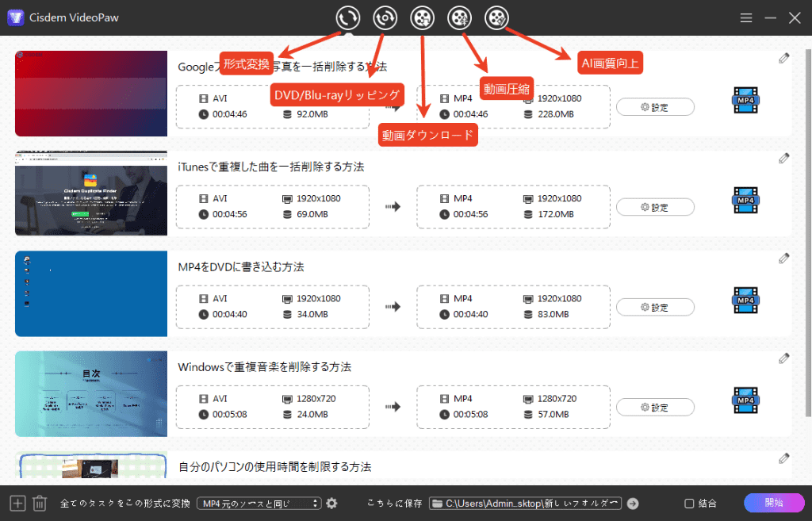Click source duration 00:04:56 in iTunes row
This screenshot has width=812, height=521.
pyautogui.click(x=229, y=214)
